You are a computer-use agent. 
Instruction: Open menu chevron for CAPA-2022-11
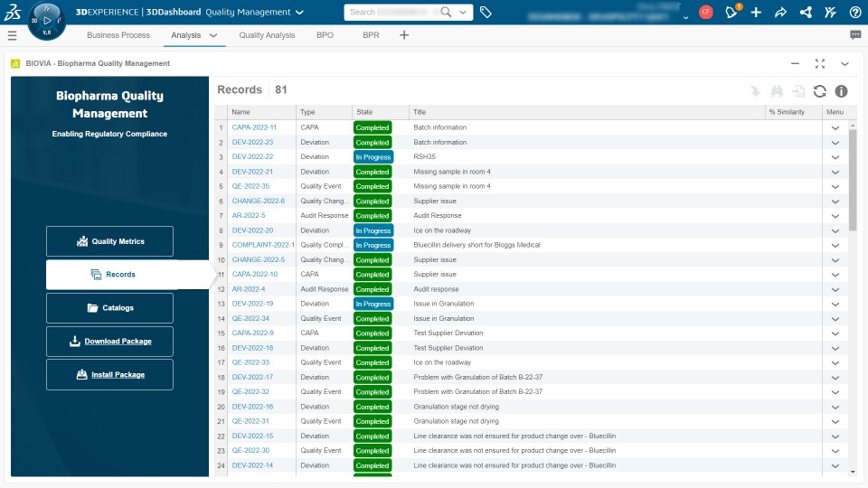tap(835, 127)
